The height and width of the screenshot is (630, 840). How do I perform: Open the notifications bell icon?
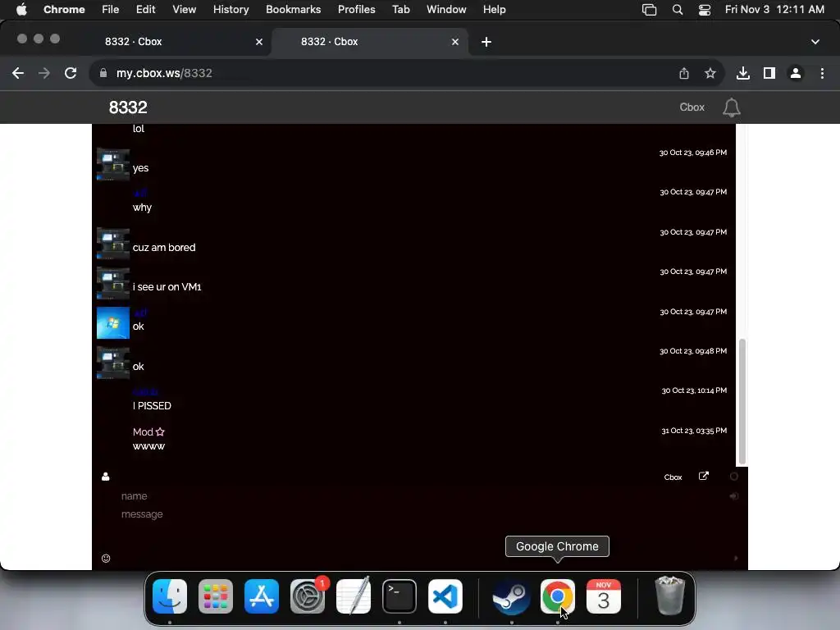[731, 107]
